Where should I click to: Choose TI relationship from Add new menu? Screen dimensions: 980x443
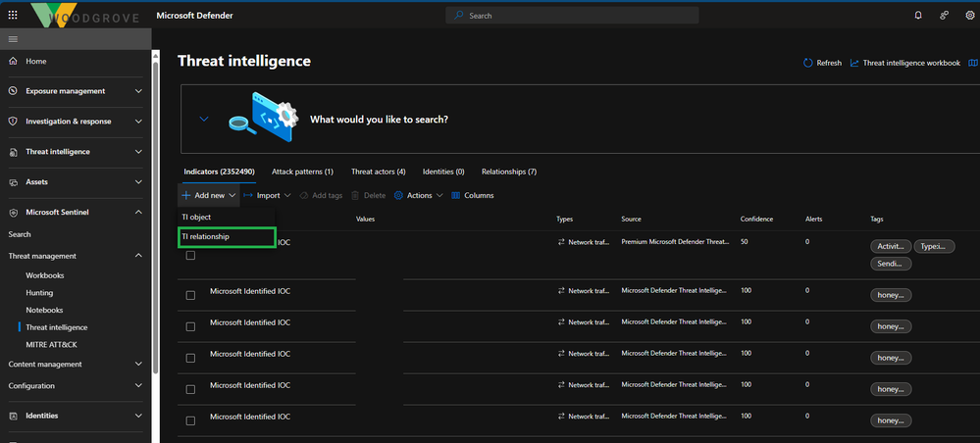[x=227, y=237]
